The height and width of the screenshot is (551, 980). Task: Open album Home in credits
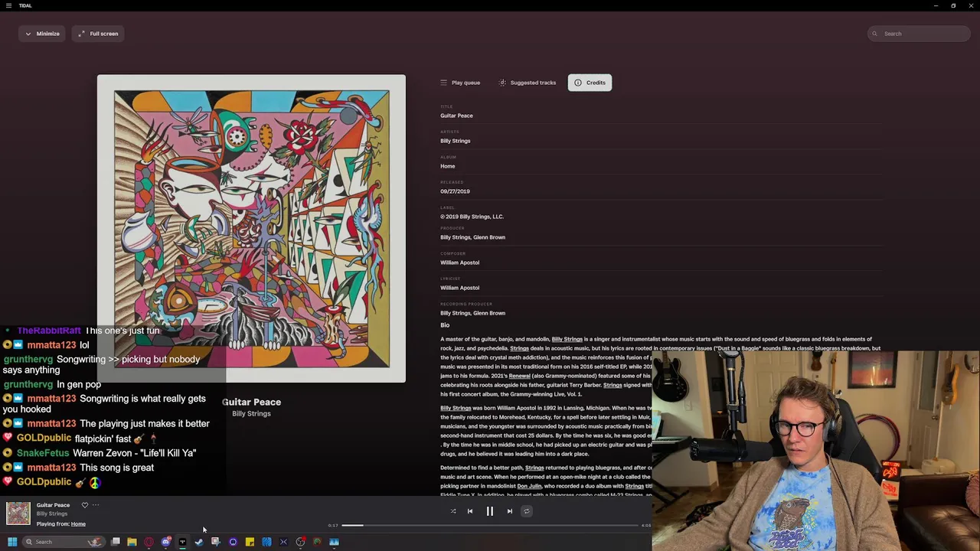coord(447,166)
